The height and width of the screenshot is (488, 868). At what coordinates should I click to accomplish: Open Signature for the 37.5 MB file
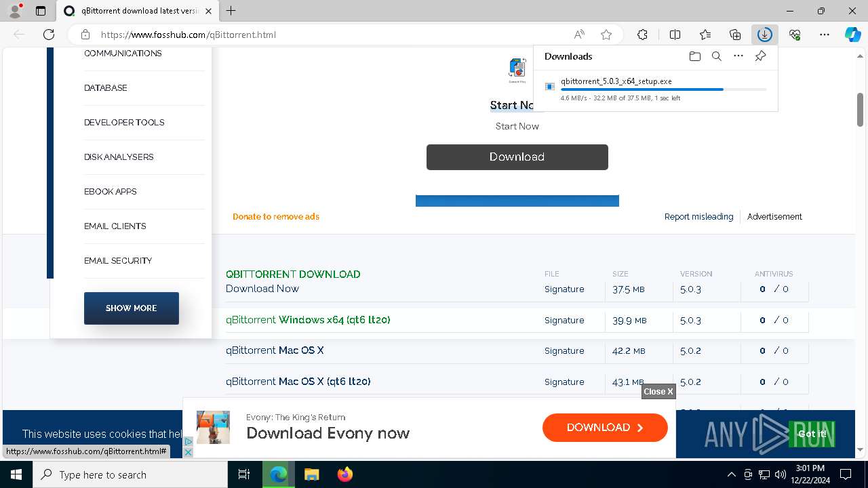[x=564, y=289]
